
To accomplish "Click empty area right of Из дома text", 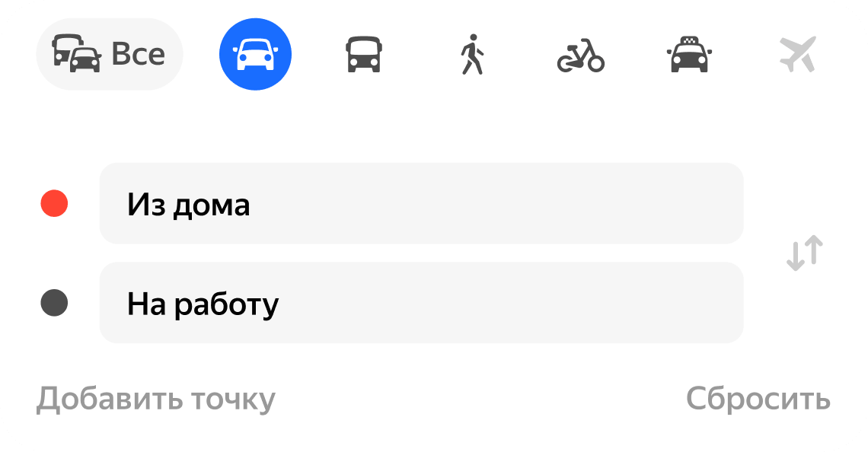I will [495, 203].
